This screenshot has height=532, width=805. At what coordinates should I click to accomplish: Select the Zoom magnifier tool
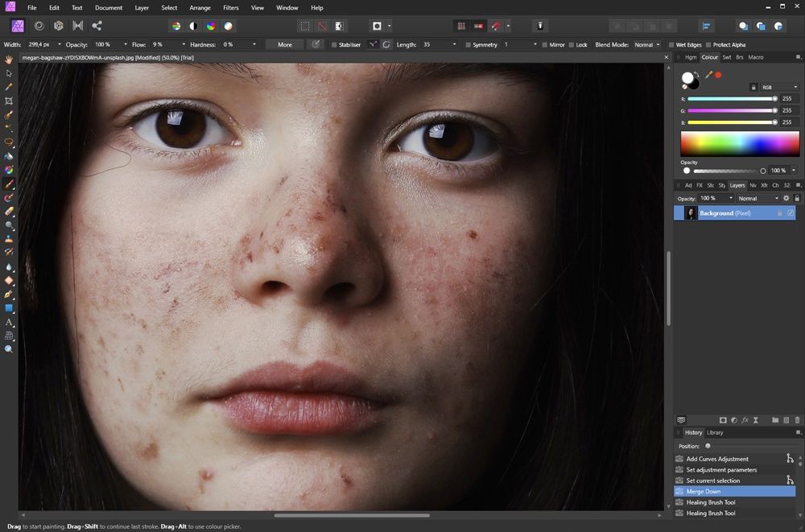coord(9,349)
